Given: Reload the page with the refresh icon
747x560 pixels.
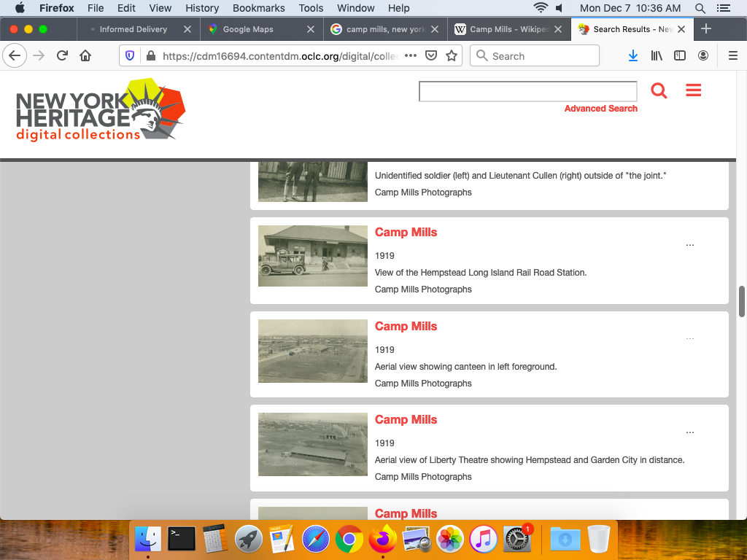Looking at the screenshot, I should pyautogui.click(x=62, y=56).
